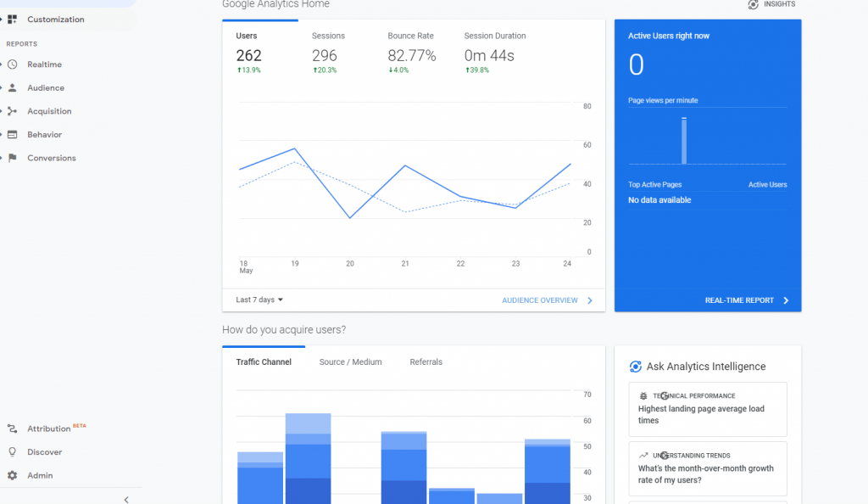Expand the Conversions reports section

tap(1, 158)
